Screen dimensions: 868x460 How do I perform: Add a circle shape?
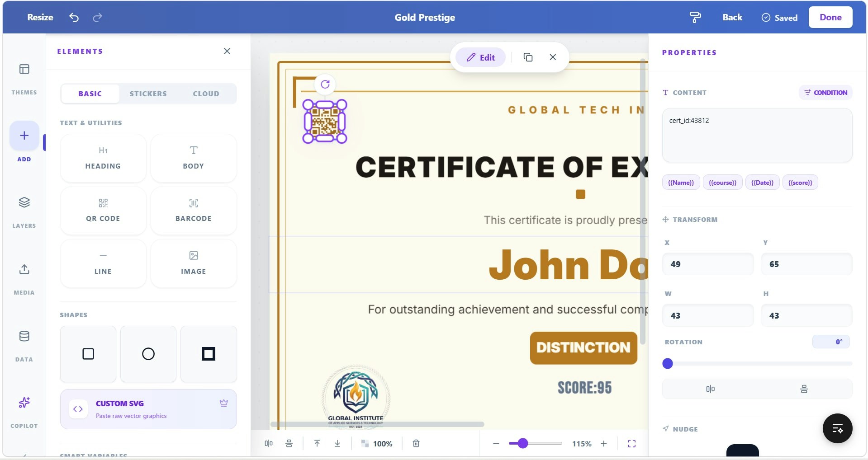tap(148, 354)
